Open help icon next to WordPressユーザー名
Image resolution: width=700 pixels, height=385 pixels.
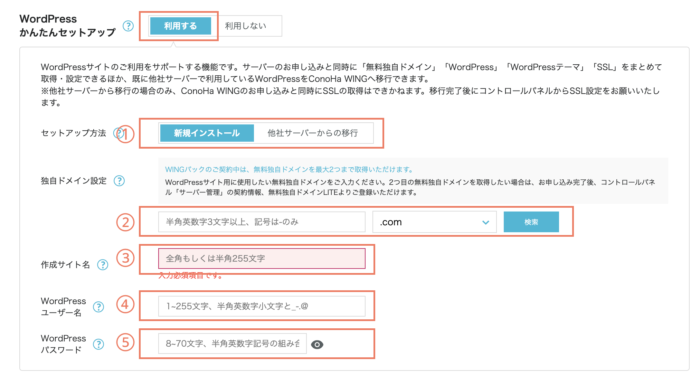pos(99,307)
